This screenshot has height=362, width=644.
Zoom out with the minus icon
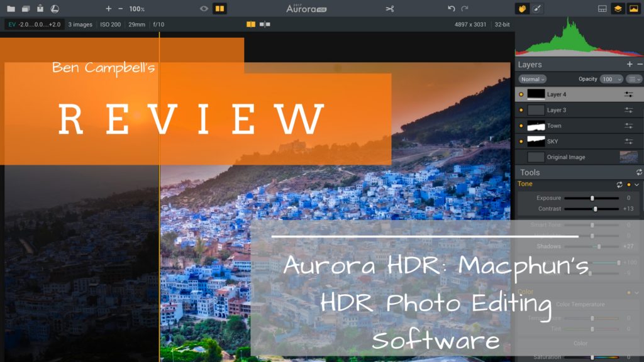point(120,9)
